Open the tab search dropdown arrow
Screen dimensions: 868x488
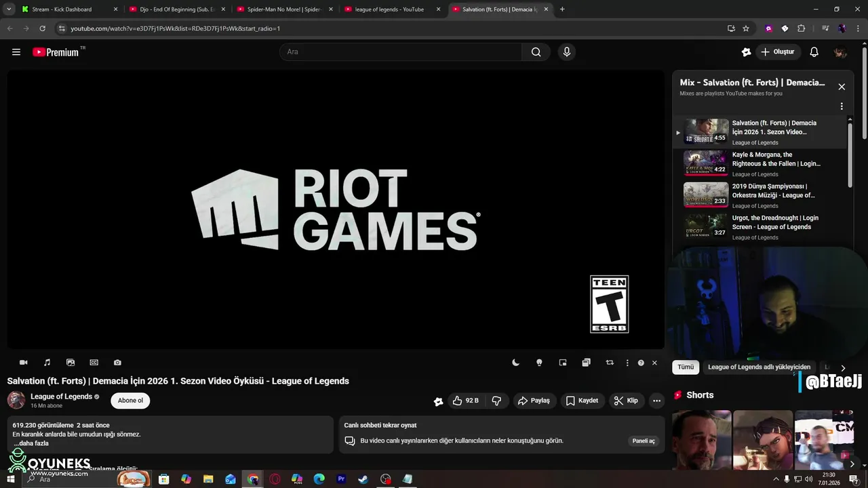click(x=9, y=9)
